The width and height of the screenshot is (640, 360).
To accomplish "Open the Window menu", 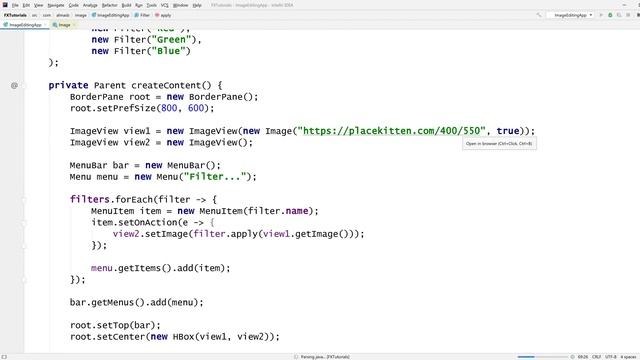I will [x=180, y=5].
